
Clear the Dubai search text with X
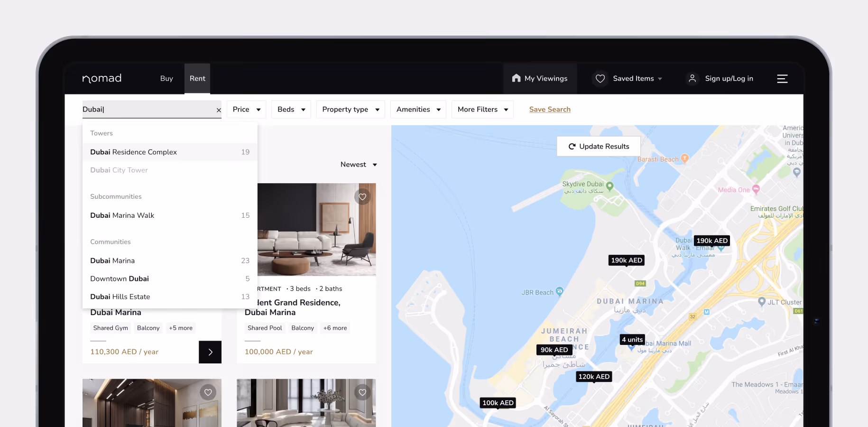[219, 110]
